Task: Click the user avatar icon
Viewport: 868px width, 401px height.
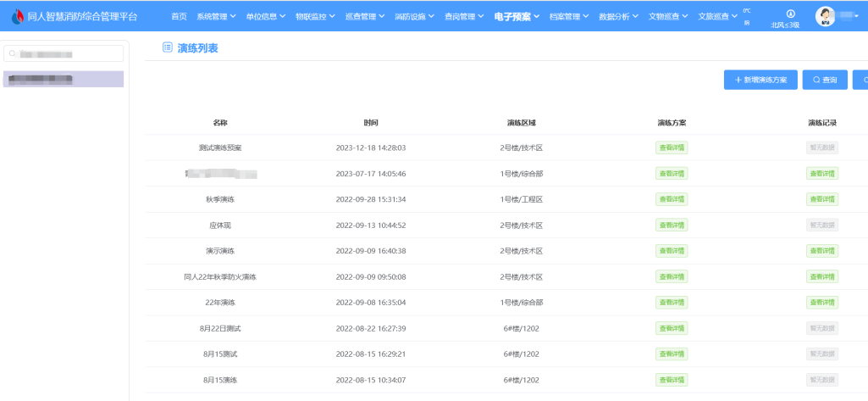Action: point(824,16)
